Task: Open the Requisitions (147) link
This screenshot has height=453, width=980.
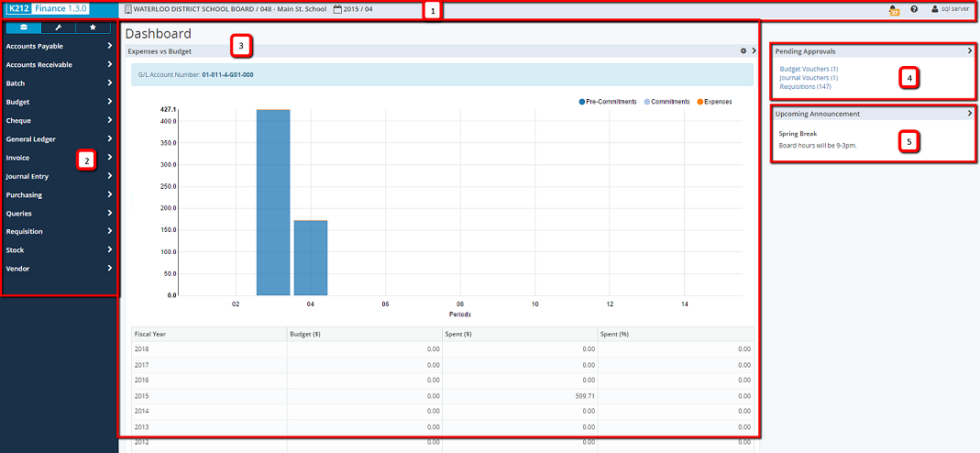Action: 805,86
